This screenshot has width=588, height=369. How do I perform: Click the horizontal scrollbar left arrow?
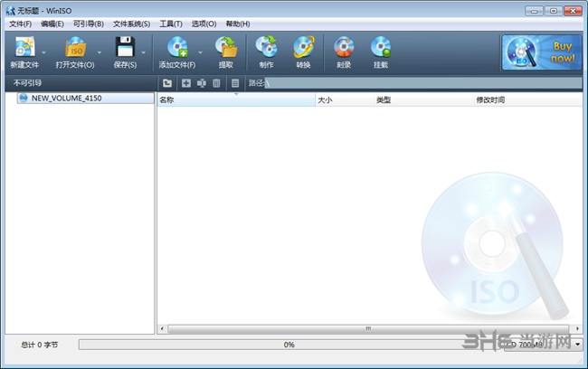click(x=162, y=329)
